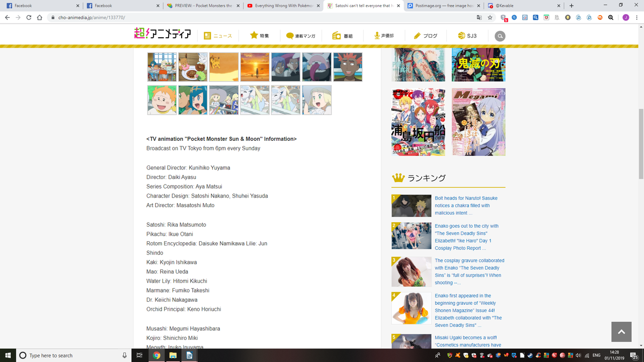Open ranking link Enako first appeared in gravure
Image resolution: width=644 pixels, height=362 pixels.
tap(468, 310)
